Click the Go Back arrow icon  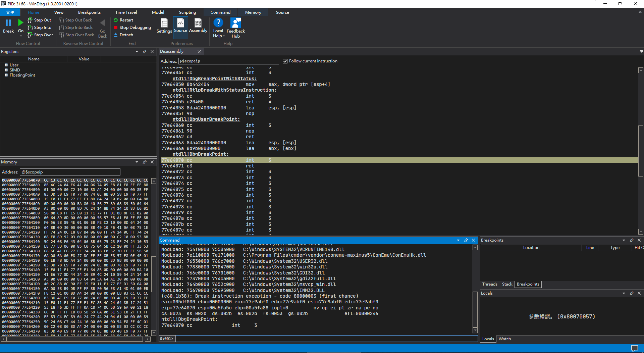pyautogui.click(x=103, y=23)
